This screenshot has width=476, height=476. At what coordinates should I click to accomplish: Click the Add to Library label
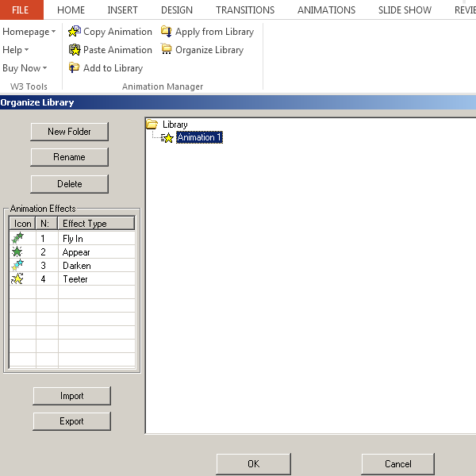pyautogui.click(x=113, y=68)
